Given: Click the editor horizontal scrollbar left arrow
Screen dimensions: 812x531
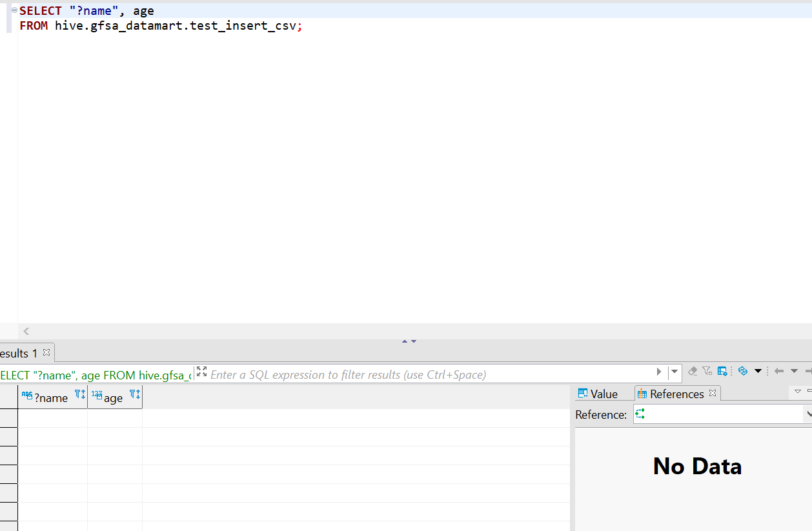Looking at the screenshot, I should [26, 331].
